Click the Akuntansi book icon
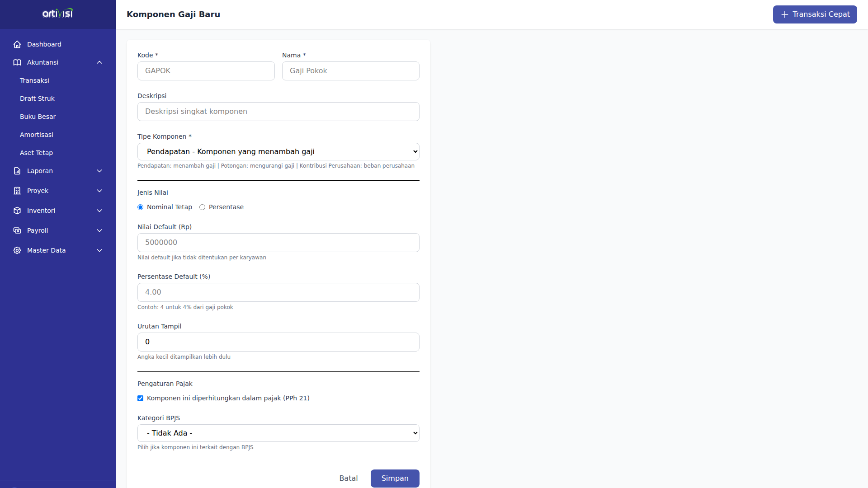Viewport: 868px width, 488px height. coord(17,62)
